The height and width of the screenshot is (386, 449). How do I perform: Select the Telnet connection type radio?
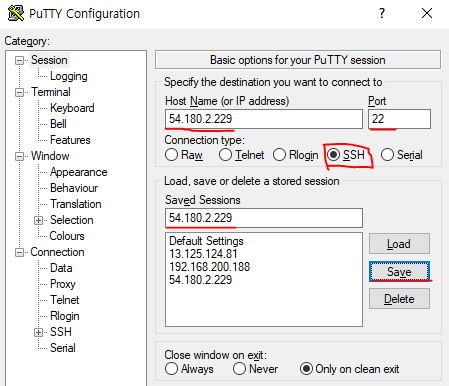225,155
